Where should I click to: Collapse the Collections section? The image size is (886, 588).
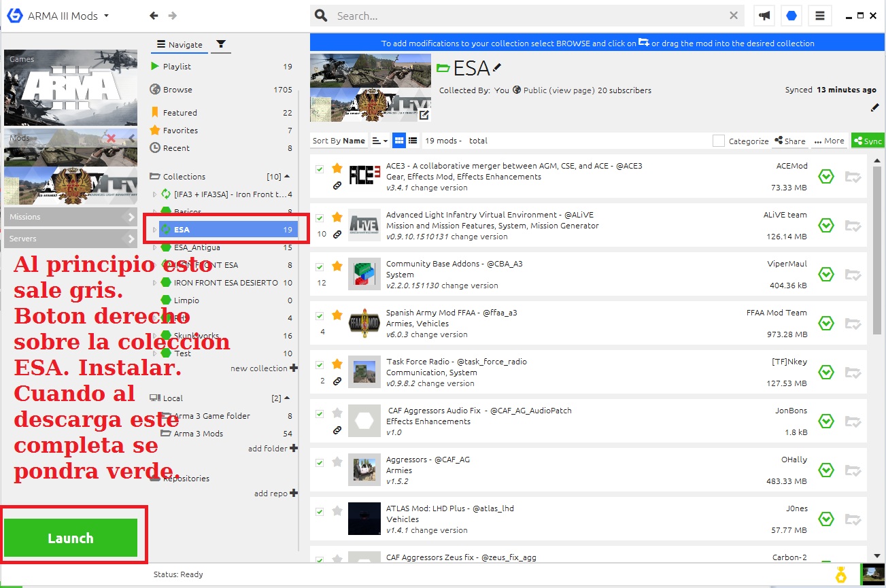[287, 176]
